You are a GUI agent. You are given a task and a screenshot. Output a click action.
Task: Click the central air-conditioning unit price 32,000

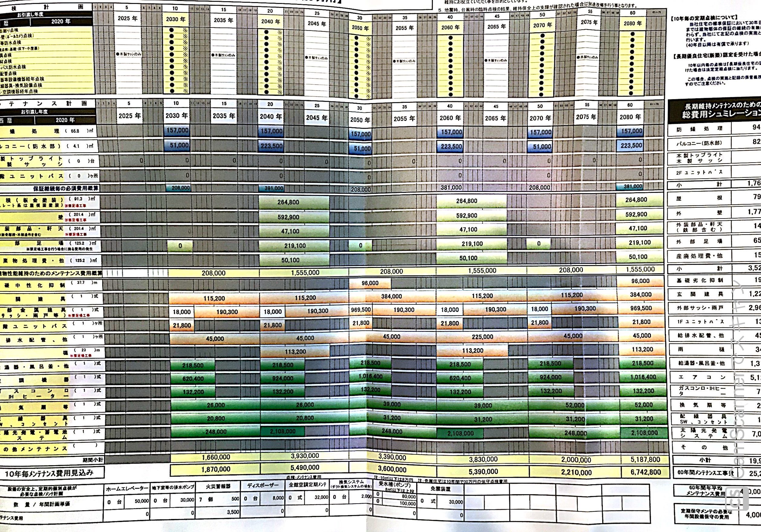click(x=322, y=497)
